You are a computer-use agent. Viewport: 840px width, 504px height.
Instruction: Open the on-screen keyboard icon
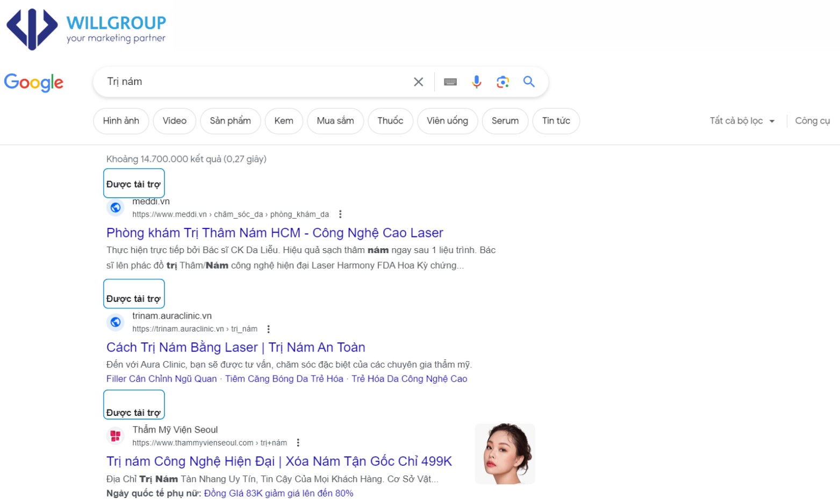450,82
